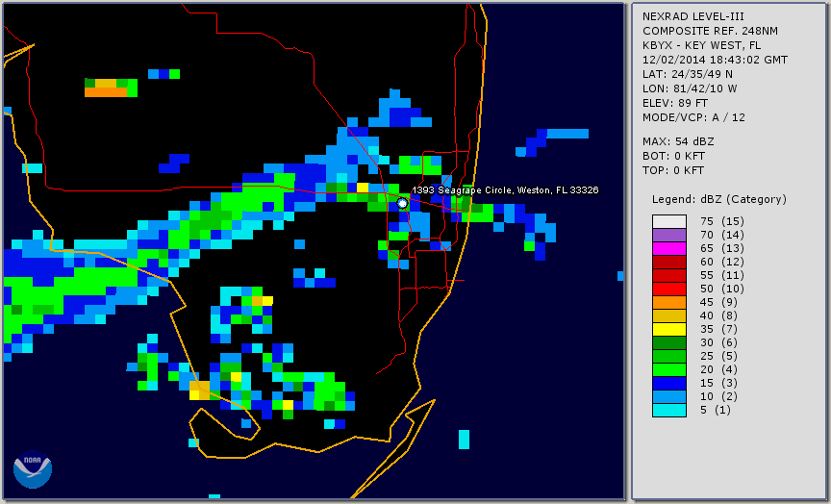The width and height of the screenshot is (831, 504).
Task: Click the 'MAX: 54 dBZ' value
Action: pos(678,141)
